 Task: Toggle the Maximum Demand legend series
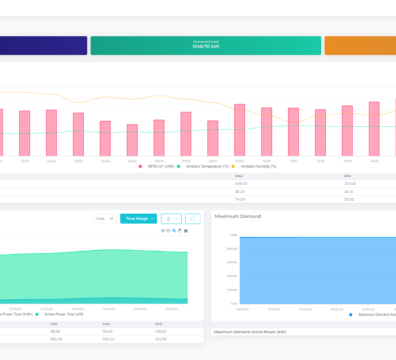(x=373, y=315)
